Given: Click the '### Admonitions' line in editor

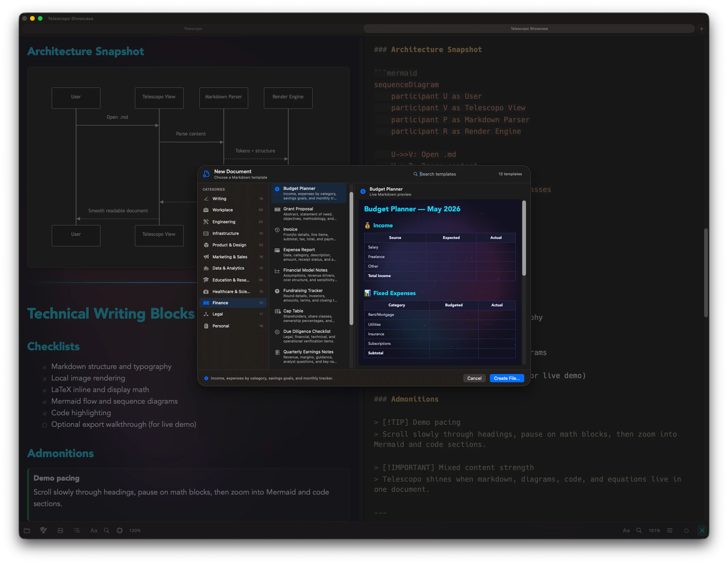Looking at the screenshot, I should tap(406, 399).
